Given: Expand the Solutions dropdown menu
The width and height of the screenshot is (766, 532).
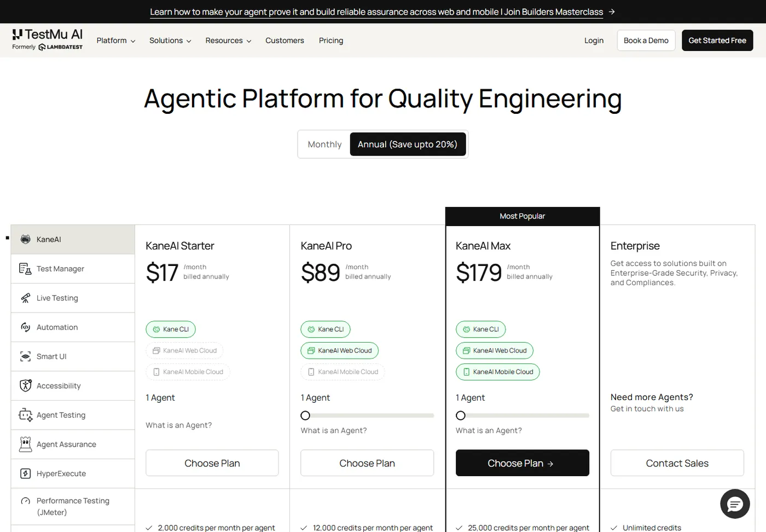Looking at the screenshot, I should click(170, 41).
